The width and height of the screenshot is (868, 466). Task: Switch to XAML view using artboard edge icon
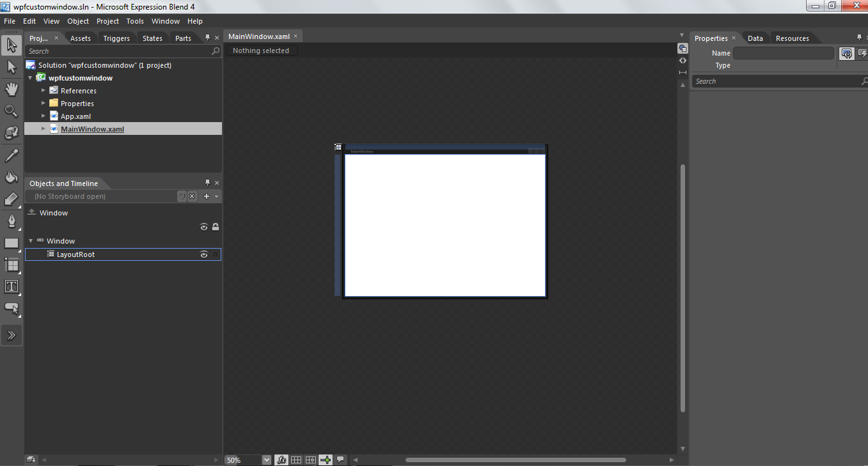point(683,60)
